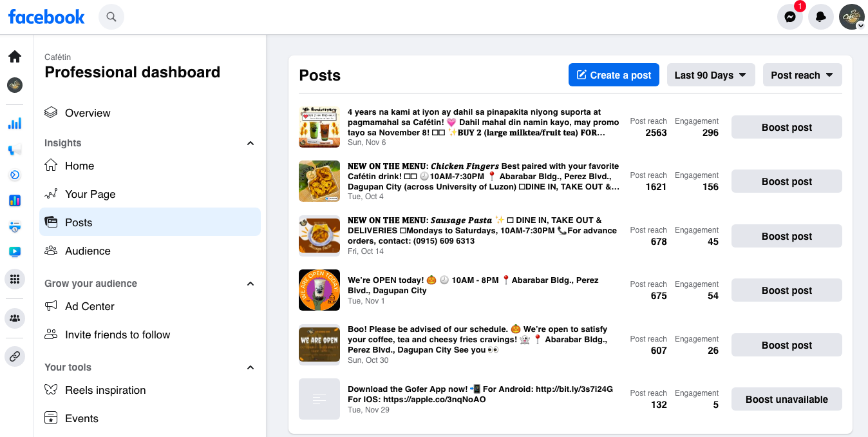The height and width of the screenshot is (437, 868).
Task: Go to Home icon in left rail
Action: 15,57
